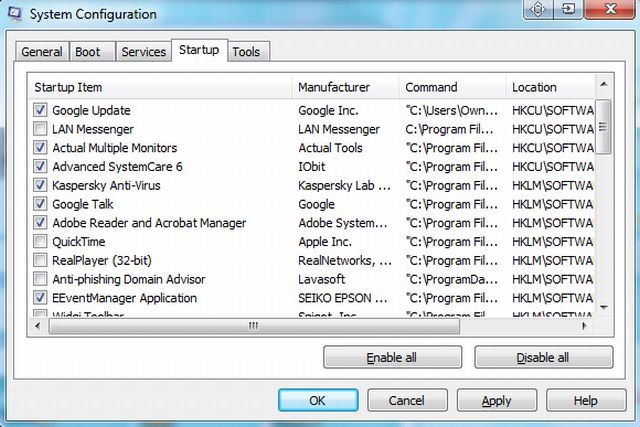The height and width of the screenshot is (427, 640).
Task: Select Adobe Reader and Acrobat Manager text
Action: coord(149,223)
